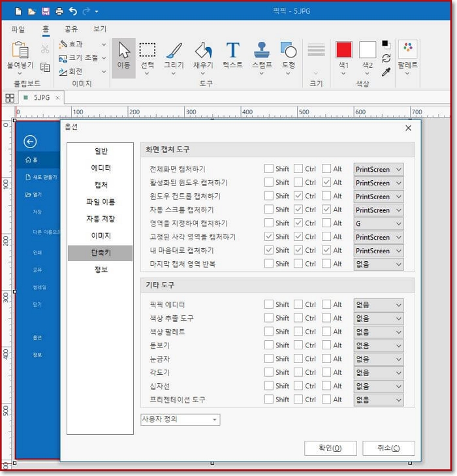Image resolution: width=457 pixels, height=476 pixels.
Task: Click 새로 만들기 in blue sidebar
Action: [x=41, y=177]
